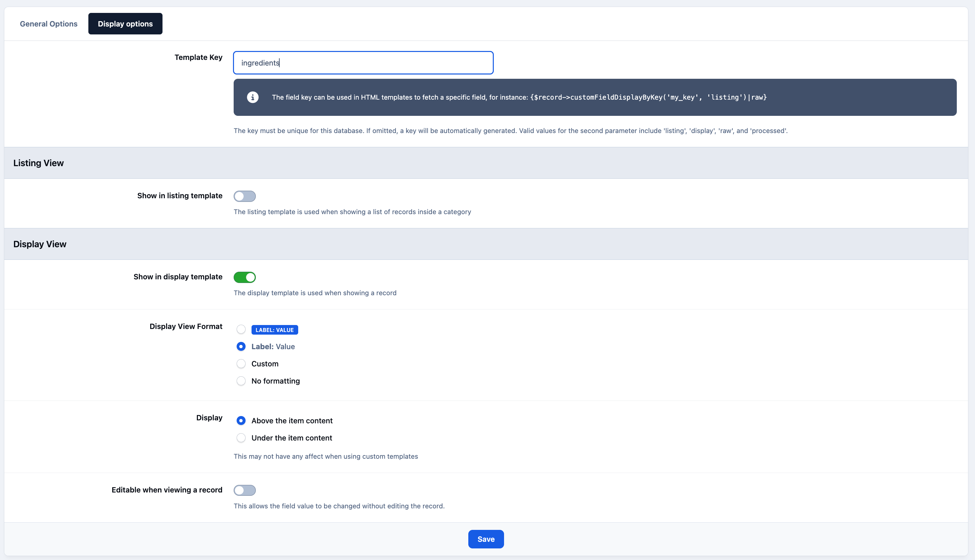The image size is (975, 560).
Task: Choose the No formatting radio option
Action: [241, 381]
